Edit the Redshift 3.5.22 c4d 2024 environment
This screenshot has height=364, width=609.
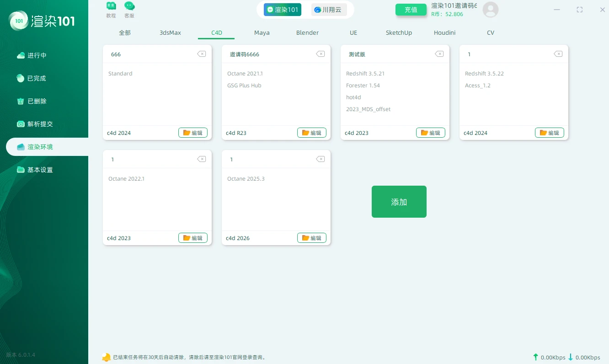click(x=550, y=133)
